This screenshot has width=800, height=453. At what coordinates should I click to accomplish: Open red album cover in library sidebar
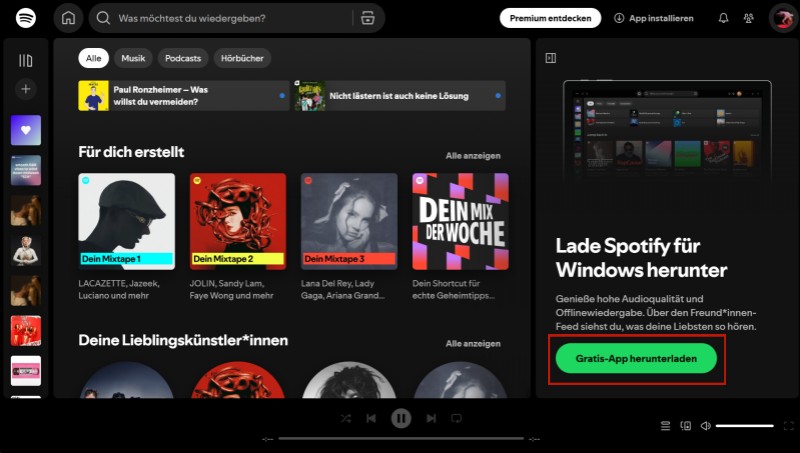(26, 331)
